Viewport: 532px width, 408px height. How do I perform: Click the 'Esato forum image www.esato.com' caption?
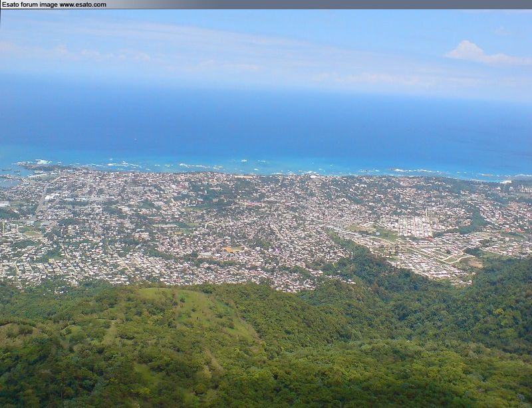point(55,5)
